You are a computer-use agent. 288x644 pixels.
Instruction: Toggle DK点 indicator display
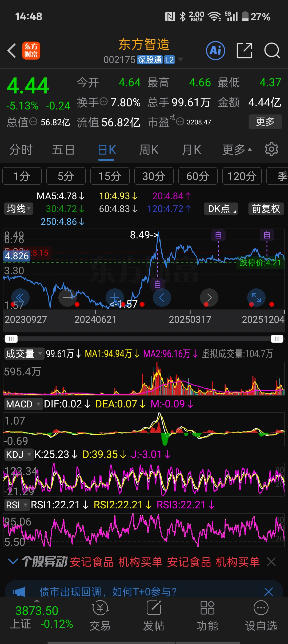pos(221,209)
